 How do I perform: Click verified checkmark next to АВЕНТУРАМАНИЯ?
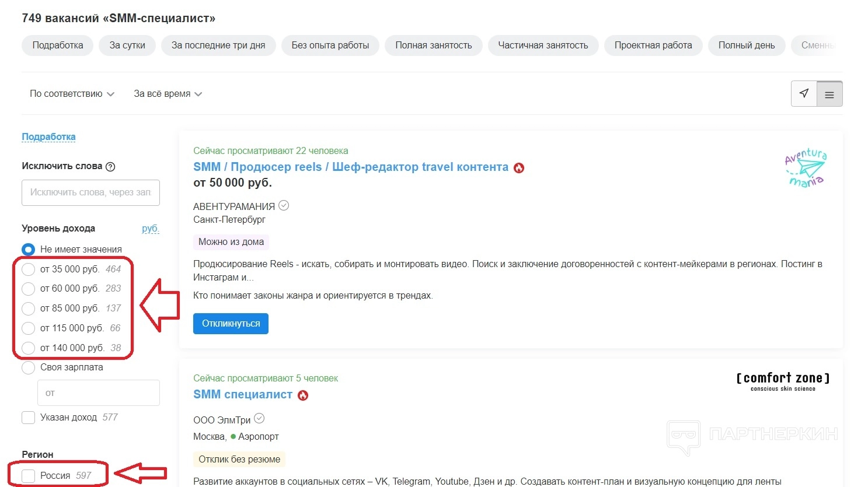284,205
